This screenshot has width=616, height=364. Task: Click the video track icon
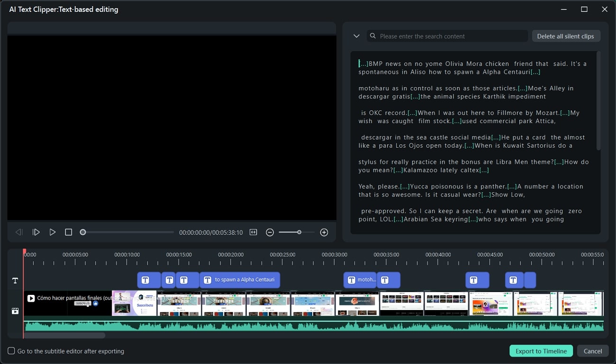point(15,311)
